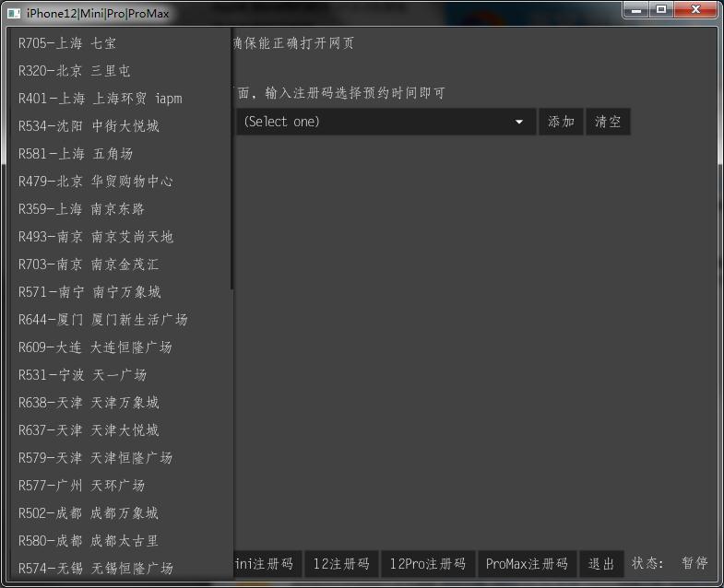Choose R574-无锡 无锡恒隆广场 item
This screenshot has width=724, height=588.
pos(96,569)
